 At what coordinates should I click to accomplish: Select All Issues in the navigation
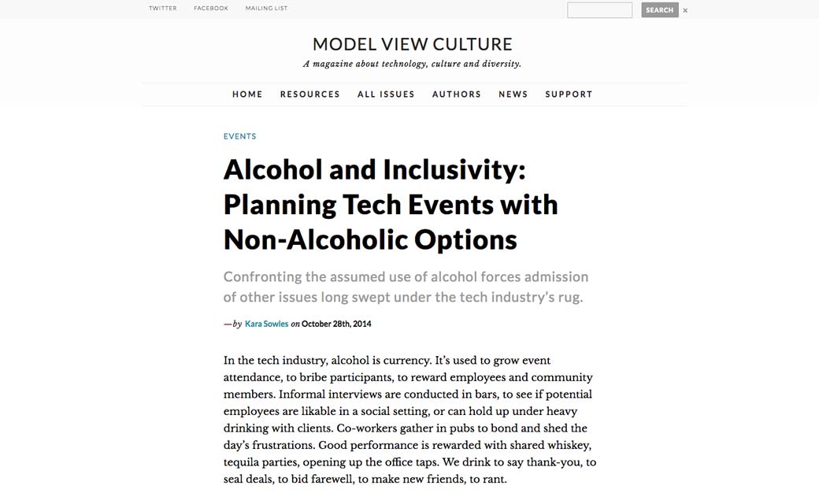click(386, 94)
